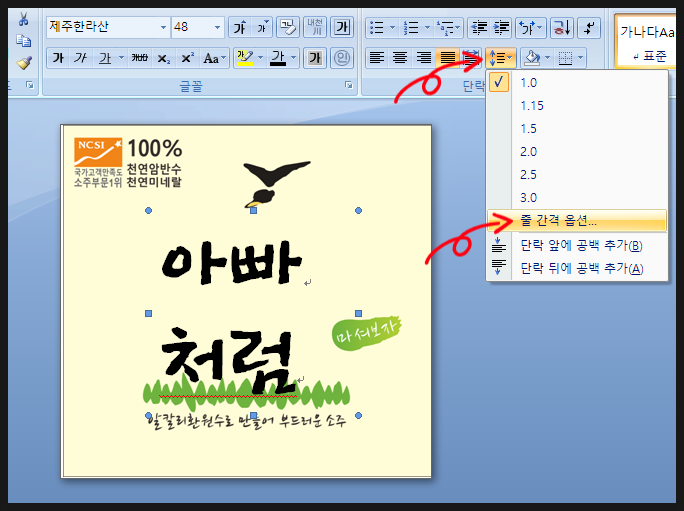The width and height of the screenshot is (684, 511).
Task: Toggle Underline formatting
Action: click(105, 58)
